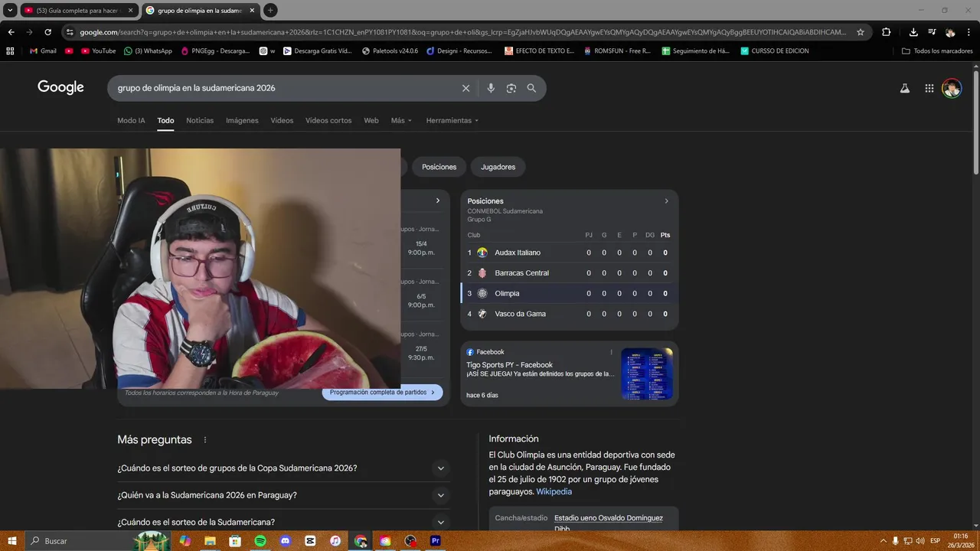980x551 pixels.
Task: Open the Google account profile picture
Action: [952, 88]
